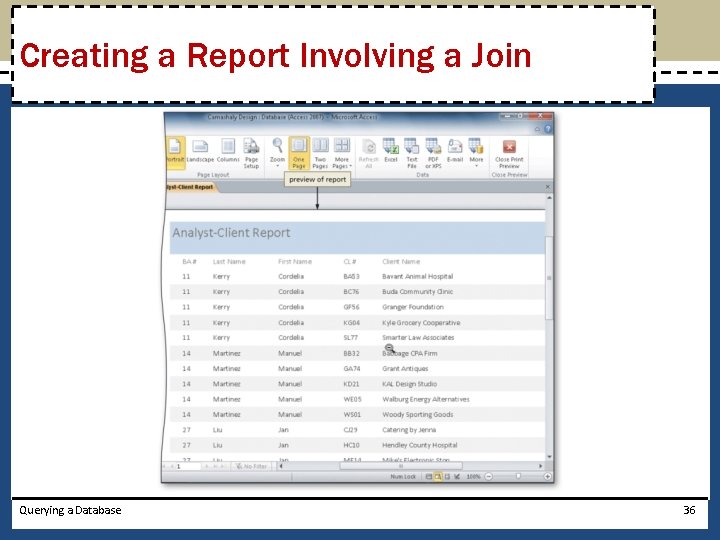The image size is (720, 540).
Task: Click the Analyst-Client Report title
Action: 231,233
